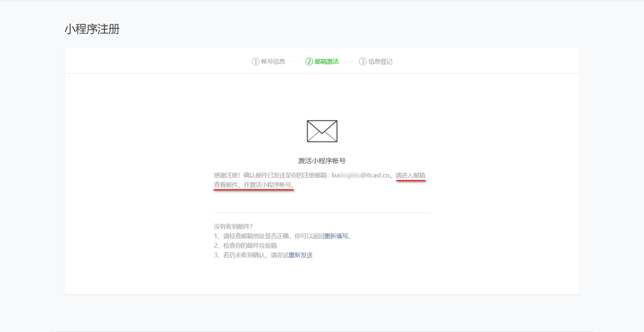This screenshot has height=332, width=644.
Task: Click the 没有收到邮件? text
Action: [x=233, y=226]
